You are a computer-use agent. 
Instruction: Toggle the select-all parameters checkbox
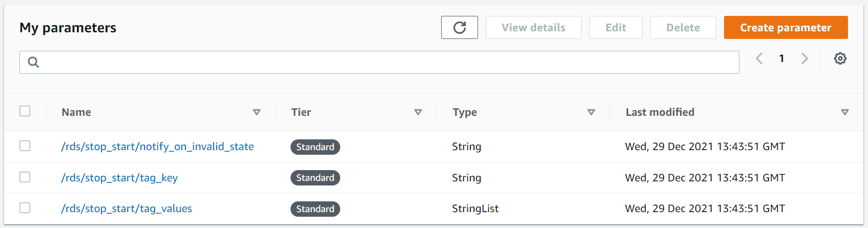[25, 111]
